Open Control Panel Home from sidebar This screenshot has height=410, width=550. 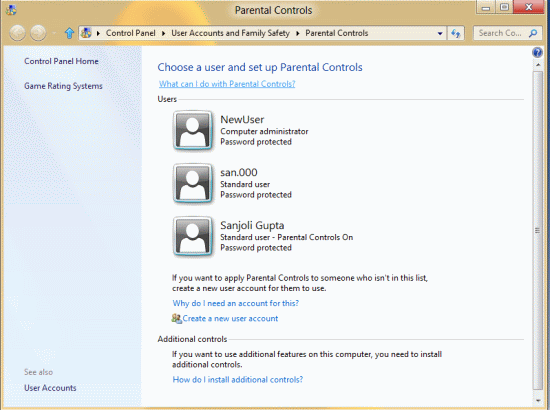[61, 61]
